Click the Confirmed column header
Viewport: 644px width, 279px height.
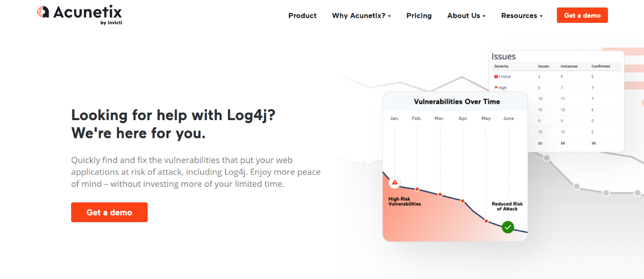pos(601,66)
